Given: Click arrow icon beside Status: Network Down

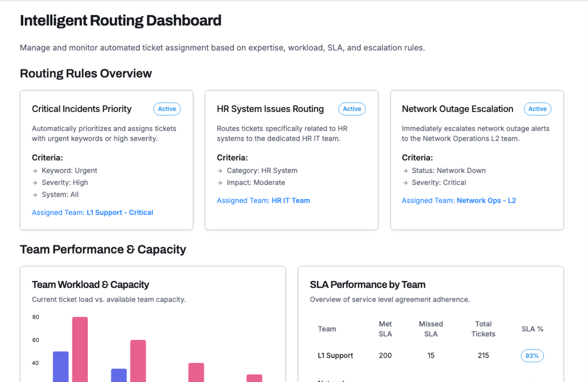Looking at the screenshot, I should click(x=405, y=171).
